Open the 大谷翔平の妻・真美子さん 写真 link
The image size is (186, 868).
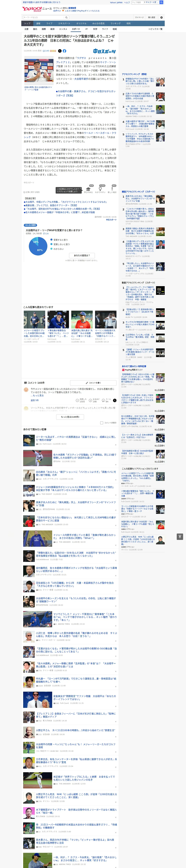86,93
